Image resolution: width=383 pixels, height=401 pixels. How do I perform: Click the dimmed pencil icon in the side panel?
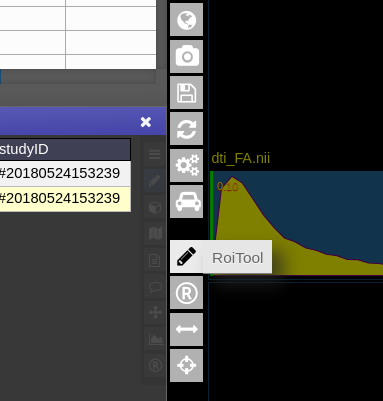coord(155,181)
